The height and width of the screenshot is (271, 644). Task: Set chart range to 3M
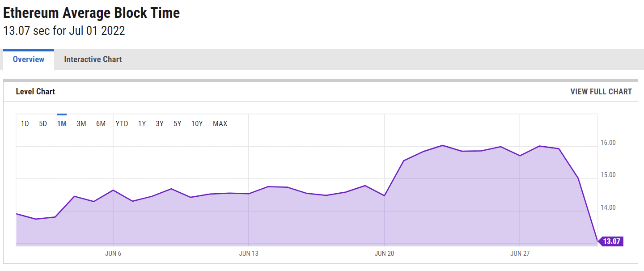click(81, 123)
